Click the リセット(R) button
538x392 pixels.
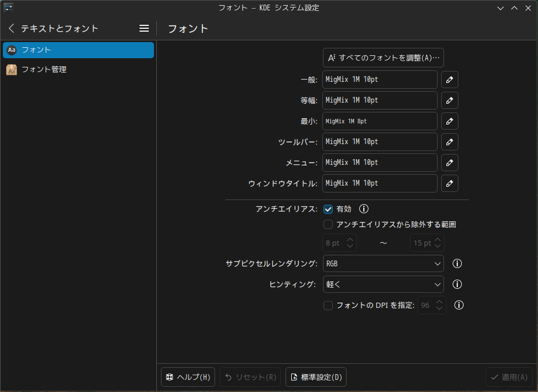pos(250,377)
